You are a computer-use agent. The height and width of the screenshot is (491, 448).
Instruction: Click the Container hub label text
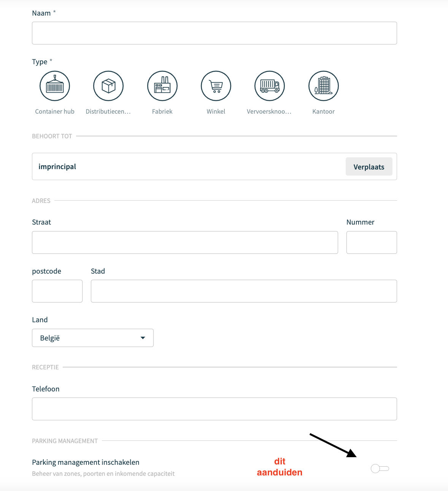pos(55,111)
